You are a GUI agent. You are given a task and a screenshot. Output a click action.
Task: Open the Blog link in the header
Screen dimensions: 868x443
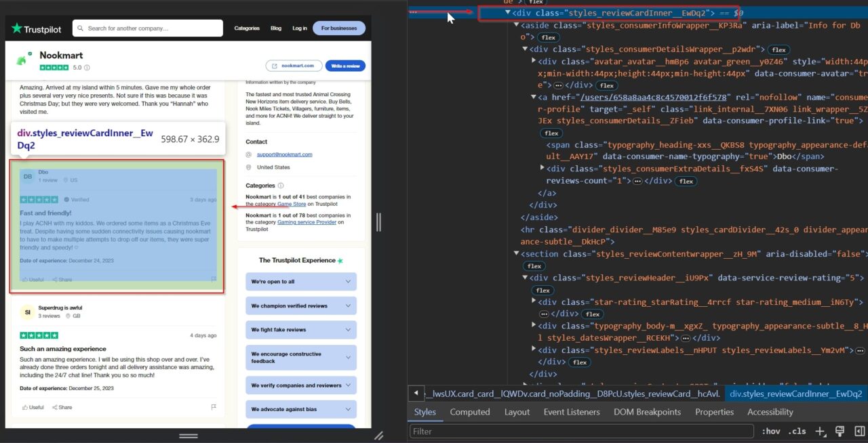276,28
